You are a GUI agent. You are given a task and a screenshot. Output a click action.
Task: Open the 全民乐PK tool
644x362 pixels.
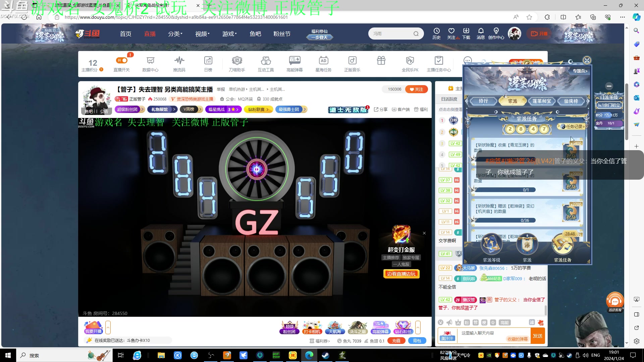coord(410,64)
